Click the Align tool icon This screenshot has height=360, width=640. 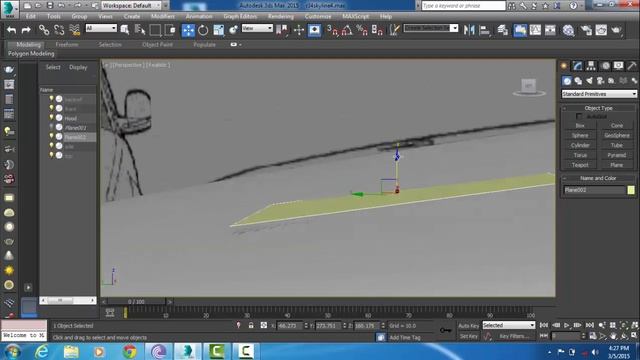[x=484, y=30]
